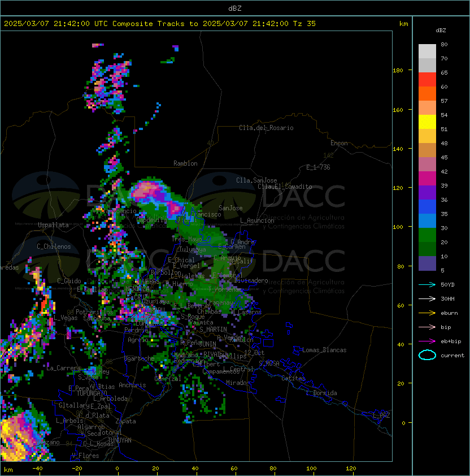
Task: Pick the gold swatch between 51 and 48
Action: click(427, 136)
